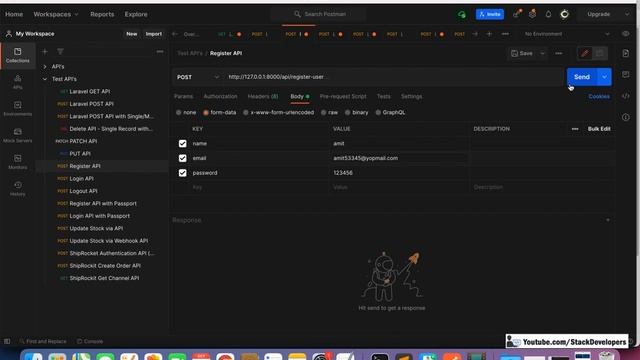The height and width of the screenshot is (360, 640).
Task: Open the POST method dropdown
Action: click(198, 77)
